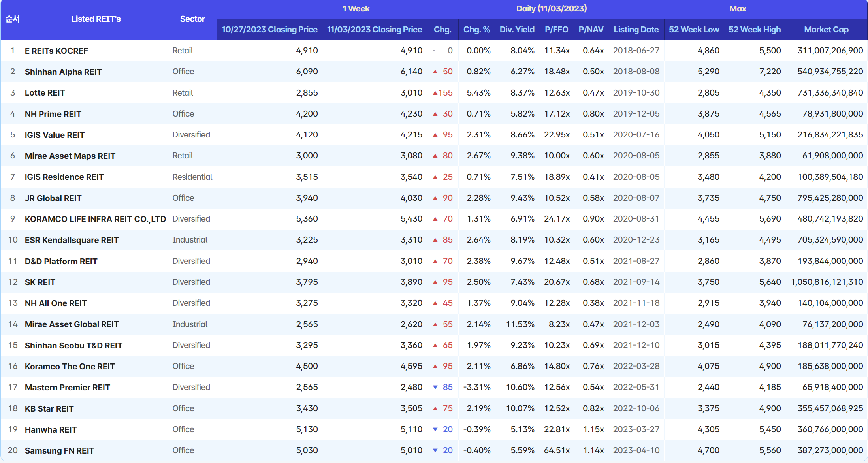868x463 pixels.
Task: Click the 2018-06-27 listing date
Action: pos(636,51)
